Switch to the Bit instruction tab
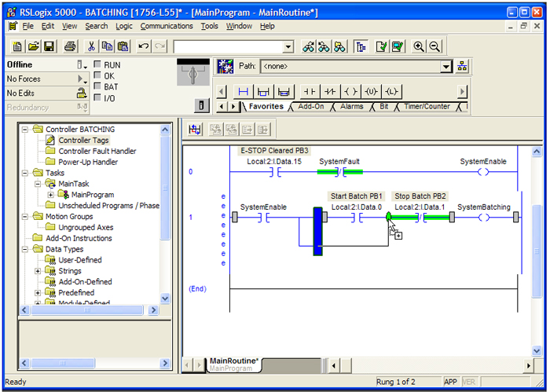 click(383, 107)
